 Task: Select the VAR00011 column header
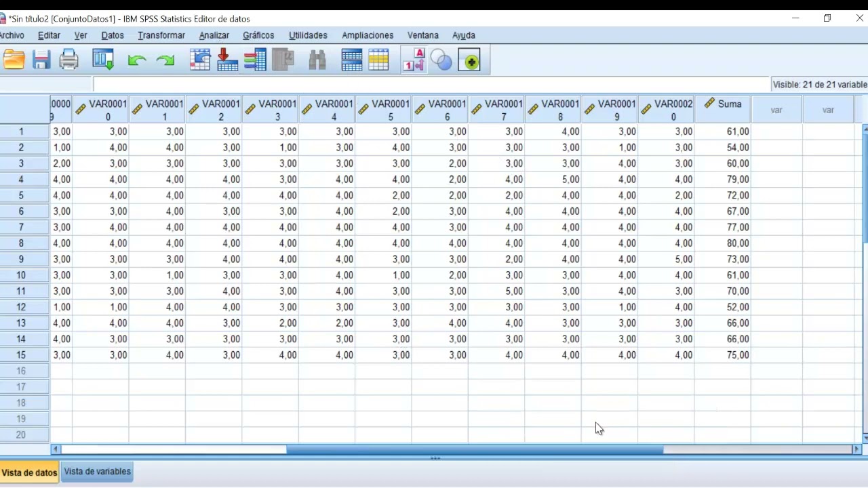click(157, 109)
